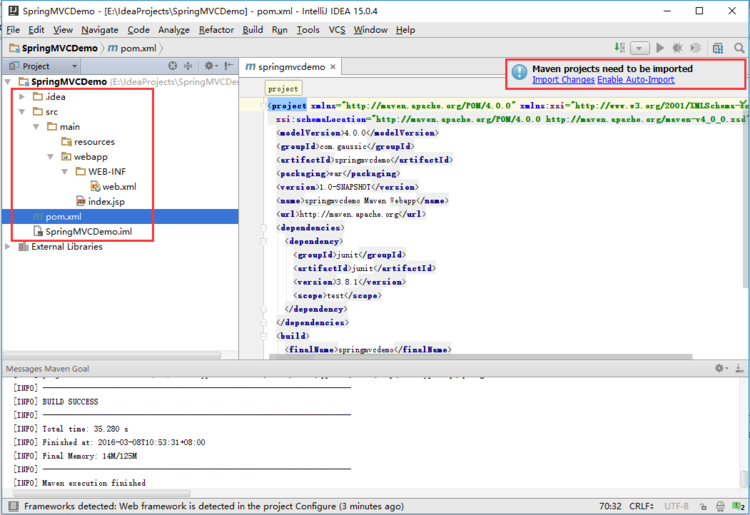Open the Build menu

[253, 30]
